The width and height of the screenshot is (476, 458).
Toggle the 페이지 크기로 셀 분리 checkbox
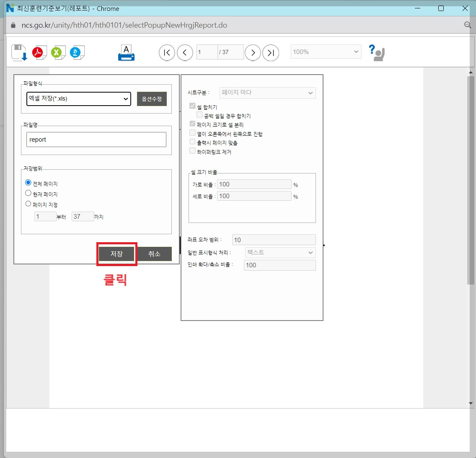coord(192,124)
